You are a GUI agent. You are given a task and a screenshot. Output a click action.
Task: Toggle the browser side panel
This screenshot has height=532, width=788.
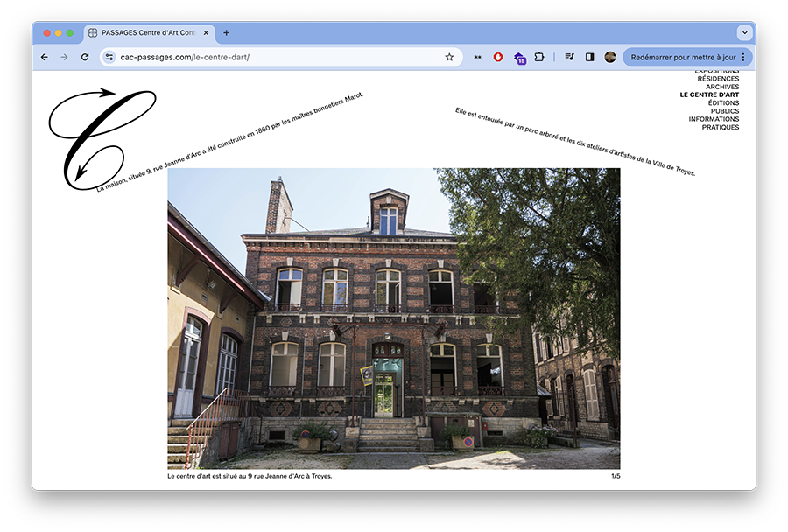[590, 57]
